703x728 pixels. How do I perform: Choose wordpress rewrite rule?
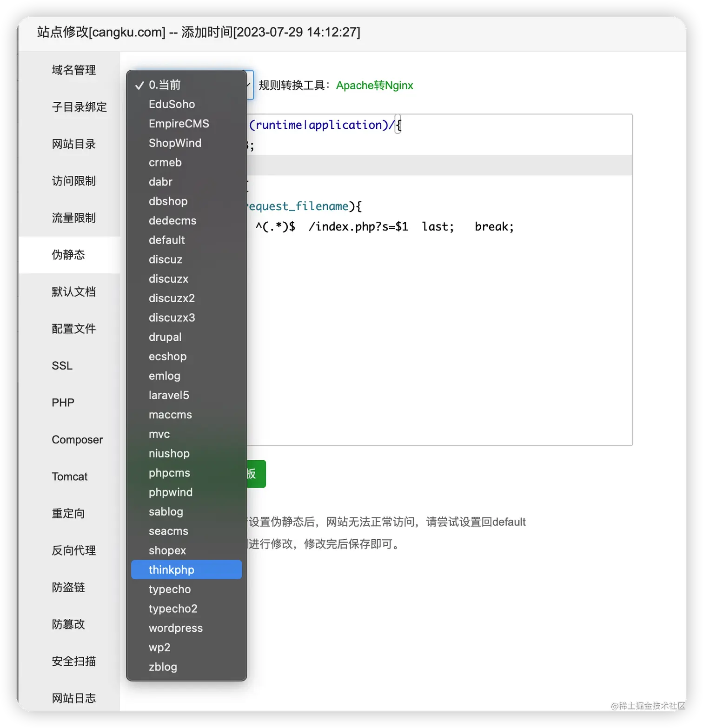tap(186, 628)
